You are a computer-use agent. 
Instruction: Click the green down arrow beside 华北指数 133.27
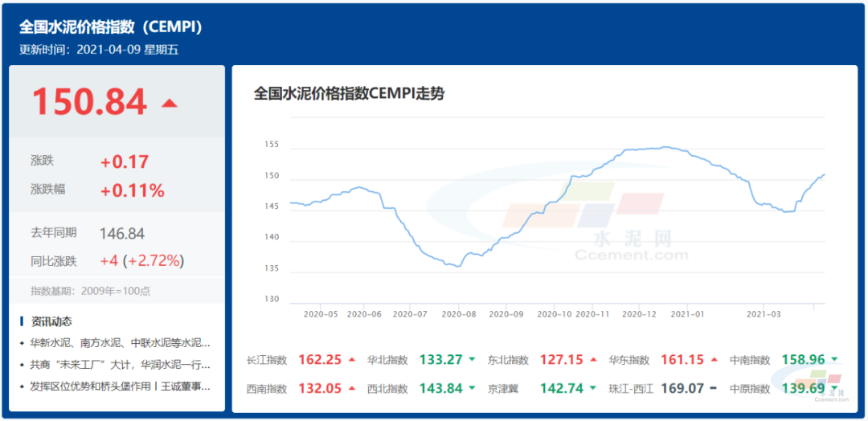472,360
